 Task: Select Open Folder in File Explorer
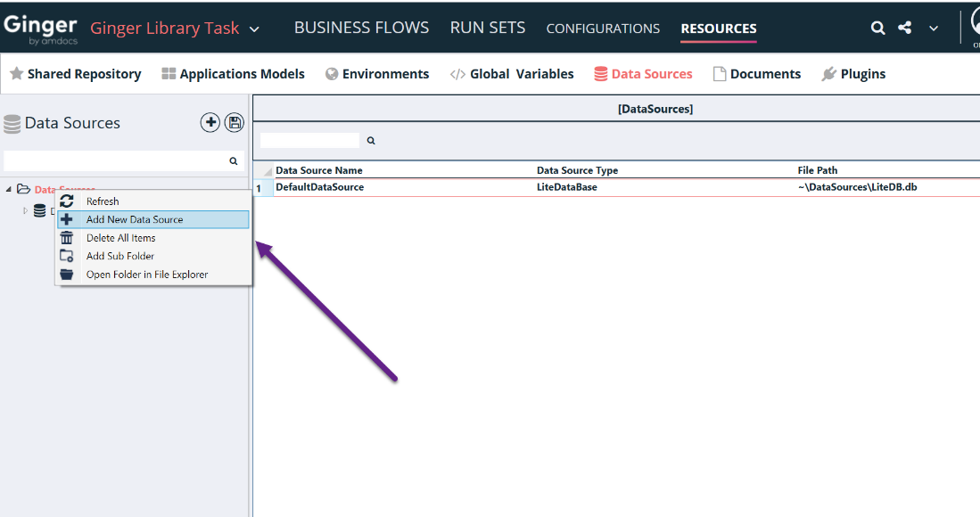pos(153,275)
